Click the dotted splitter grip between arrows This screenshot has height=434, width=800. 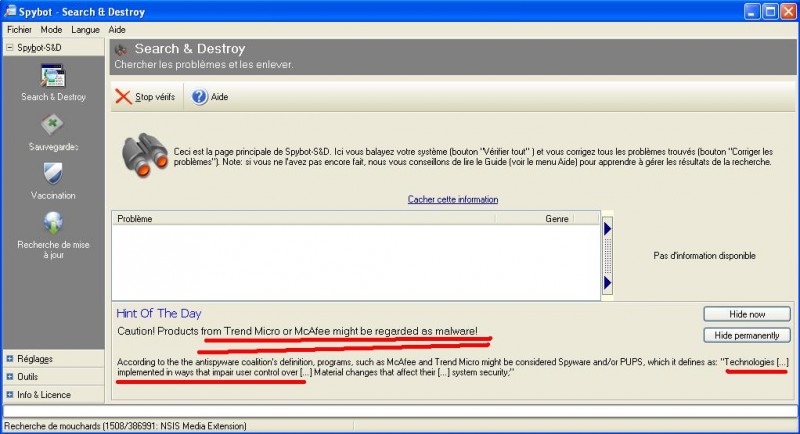click(x=608, y=255)
